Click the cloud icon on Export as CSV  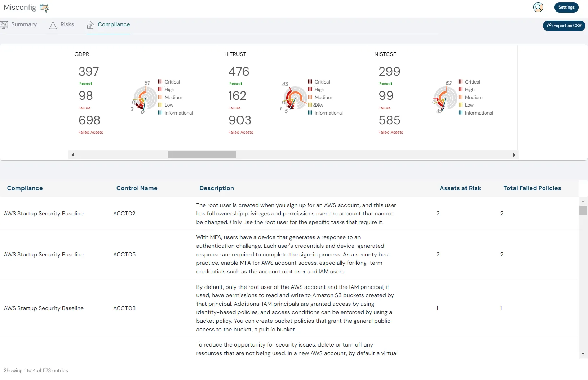549,26
